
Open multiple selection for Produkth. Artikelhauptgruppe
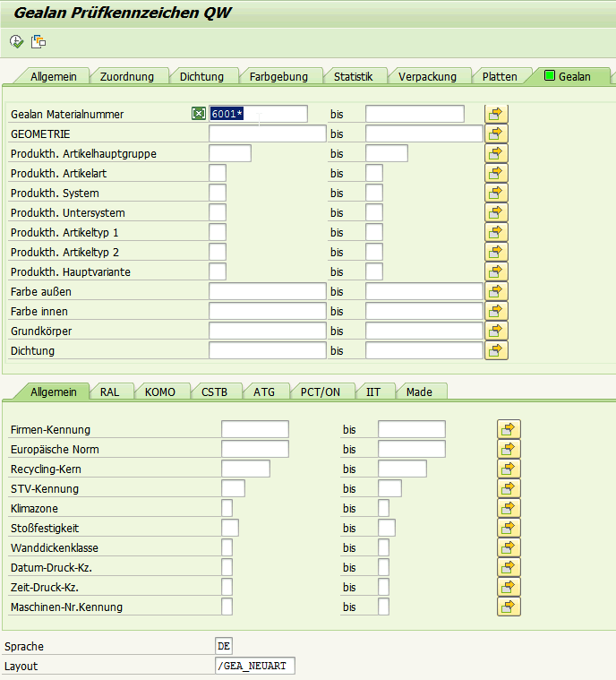496,153
